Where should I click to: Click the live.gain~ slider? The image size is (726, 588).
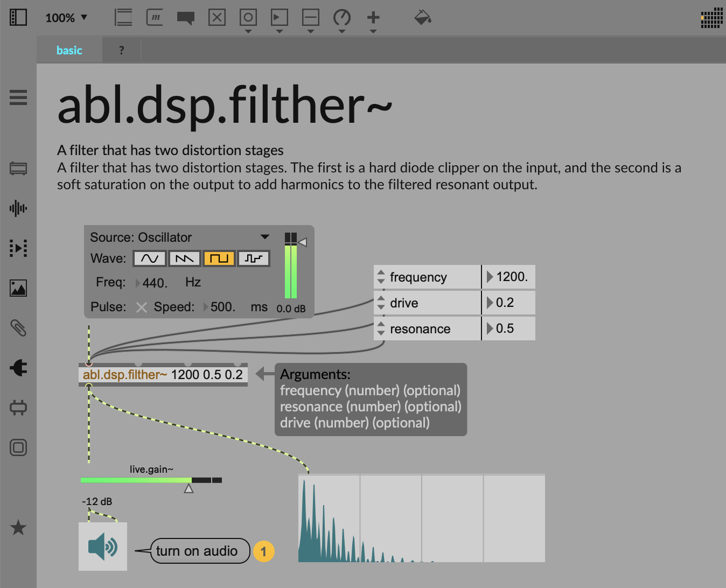click(151, 480)
